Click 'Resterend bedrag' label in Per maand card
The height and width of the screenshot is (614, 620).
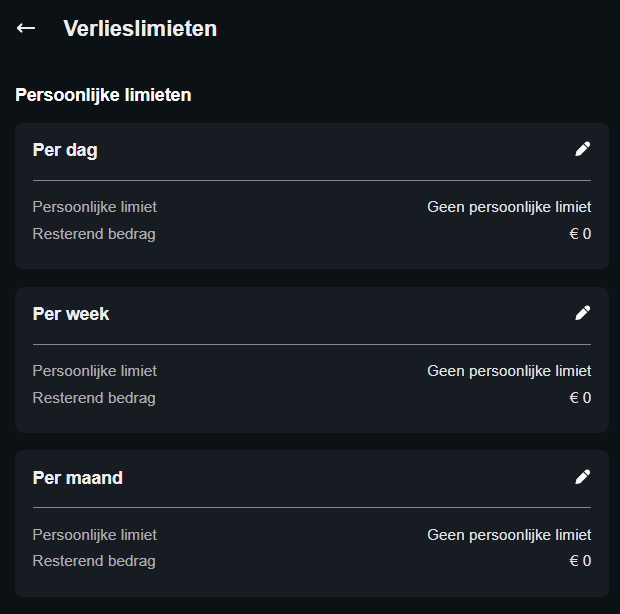click(x=94, y=561)
